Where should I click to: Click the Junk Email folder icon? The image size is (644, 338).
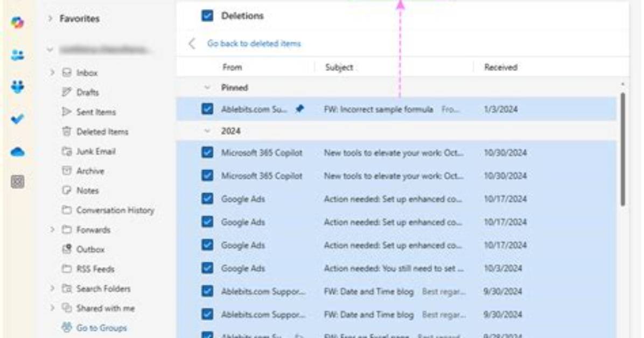(67, 151)
